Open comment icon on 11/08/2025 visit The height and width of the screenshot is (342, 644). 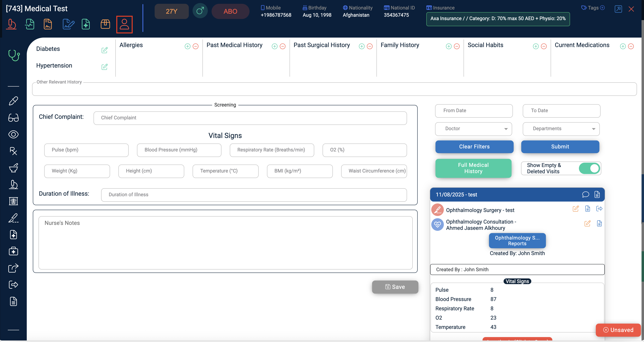coord(586,195)
